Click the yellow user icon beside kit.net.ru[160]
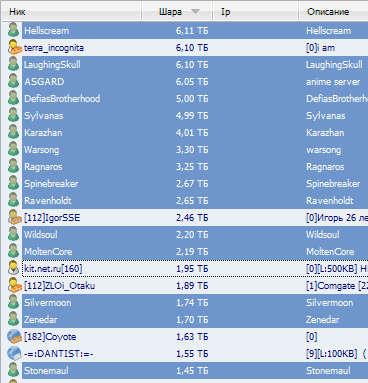The width and height of the screenshot is (368, 383). pyautogui.click(x=13, y=268)
